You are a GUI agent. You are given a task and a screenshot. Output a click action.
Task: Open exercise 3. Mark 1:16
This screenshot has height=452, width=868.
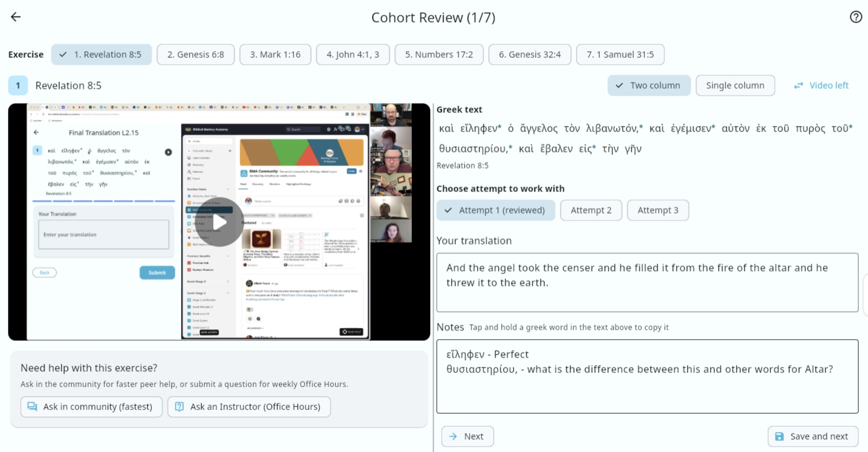pos(275,54)
